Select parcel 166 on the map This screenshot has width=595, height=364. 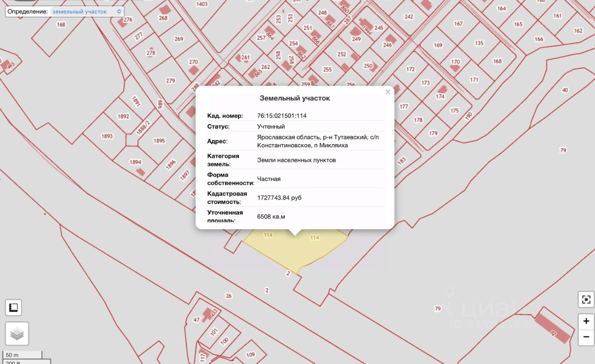[539, 39]
